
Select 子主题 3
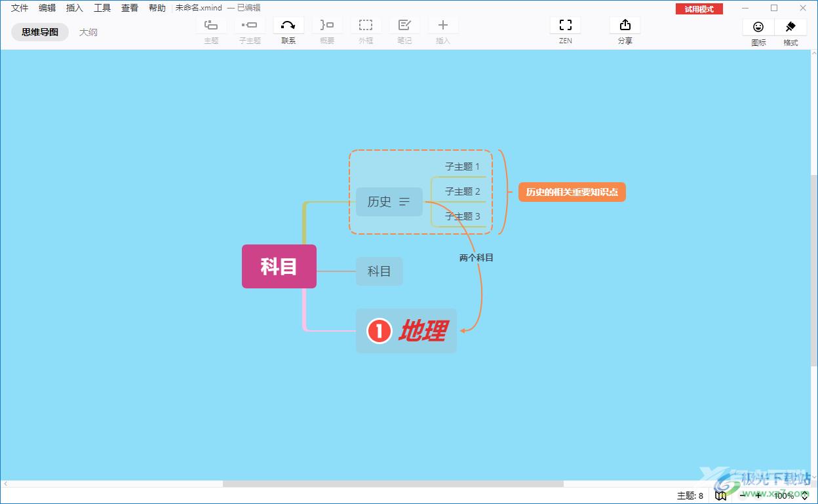point(463,216)
